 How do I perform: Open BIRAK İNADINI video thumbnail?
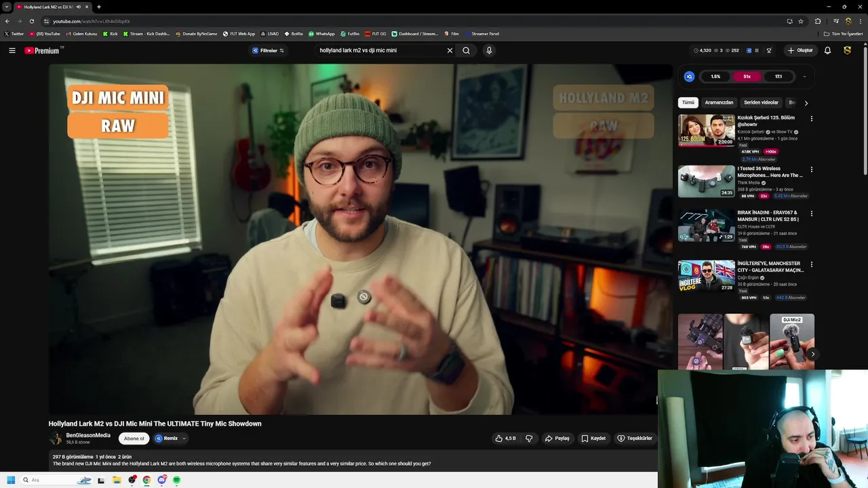point(707,226)
